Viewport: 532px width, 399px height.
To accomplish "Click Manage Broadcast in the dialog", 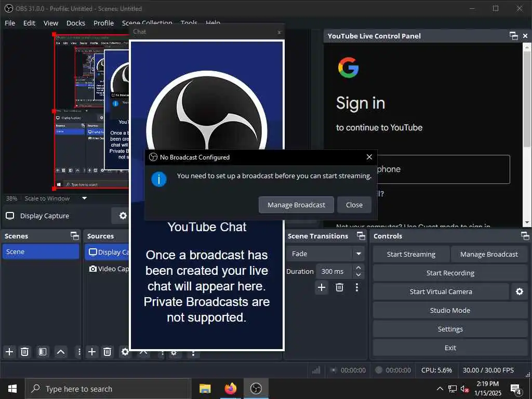I will click(296, 205).
